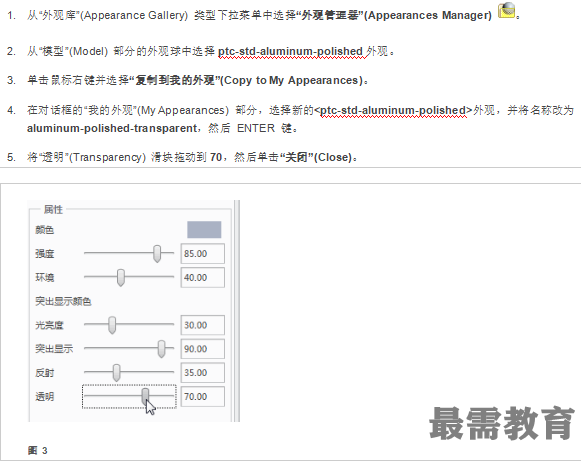Click the 透明 slider handle
Image resolution: width=581 pixels, height=463 pixels.
click(x=145, y=396)
